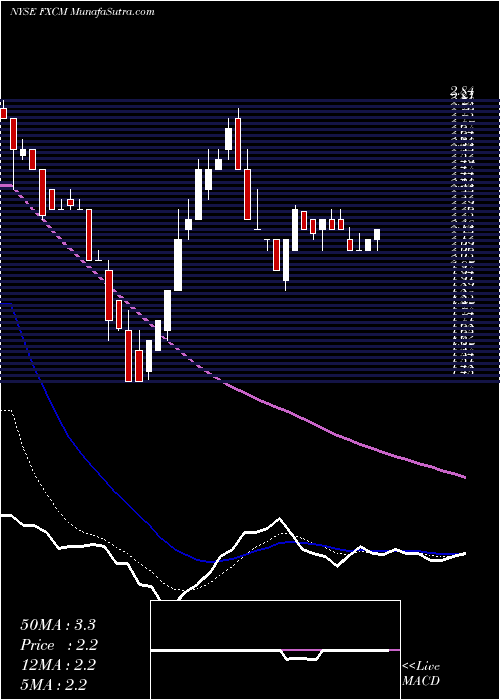This screenshot has height=700, width=500.
Task: Click the "Price : 2.2" label
Action: 59,645
